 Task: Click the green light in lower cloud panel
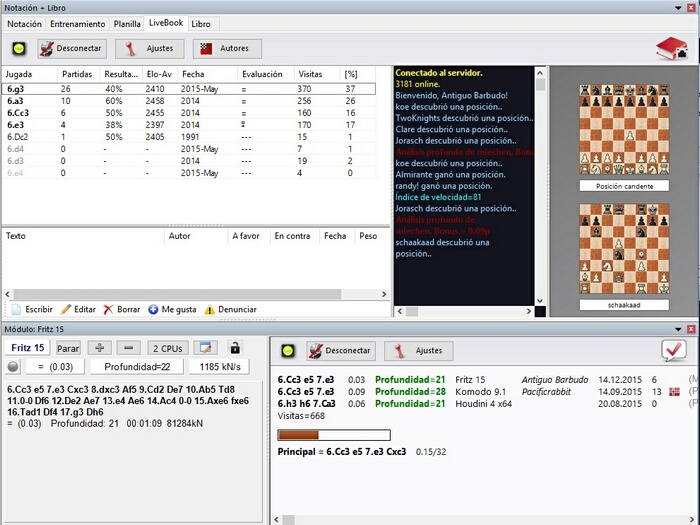point(288,350)
